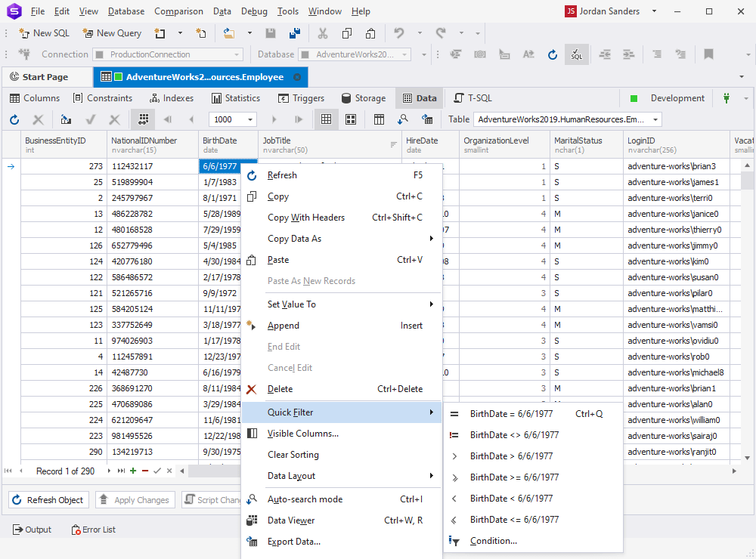Click the bookmark icon on the toolbar

pyautogui.click(x=708, y=54)
